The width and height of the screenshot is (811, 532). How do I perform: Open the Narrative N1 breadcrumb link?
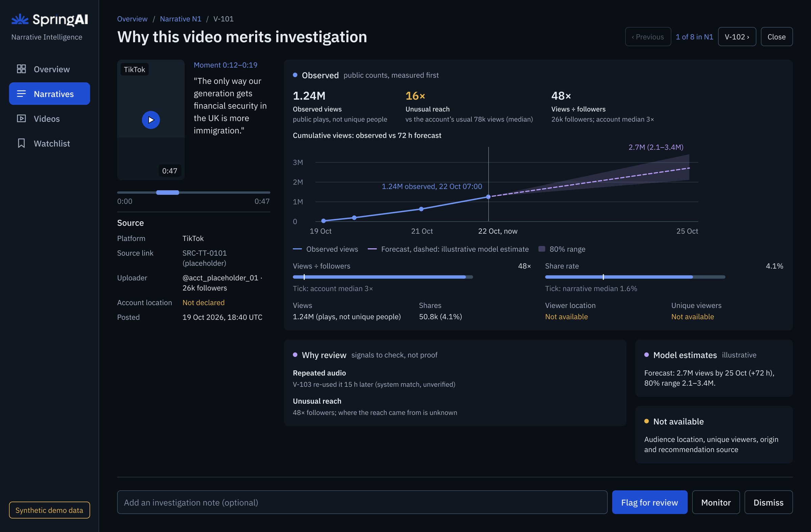(x=180, y=19)
